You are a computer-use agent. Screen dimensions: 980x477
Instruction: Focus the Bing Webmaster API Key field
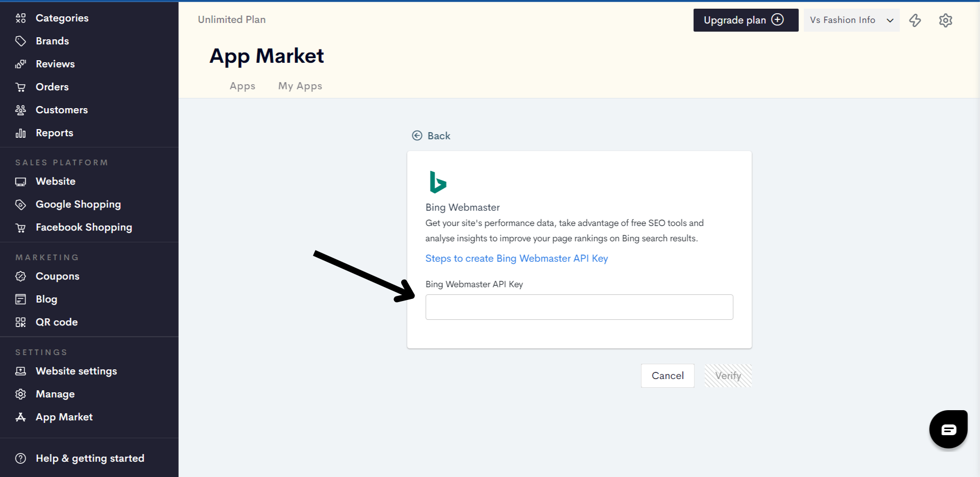(579, 307)
